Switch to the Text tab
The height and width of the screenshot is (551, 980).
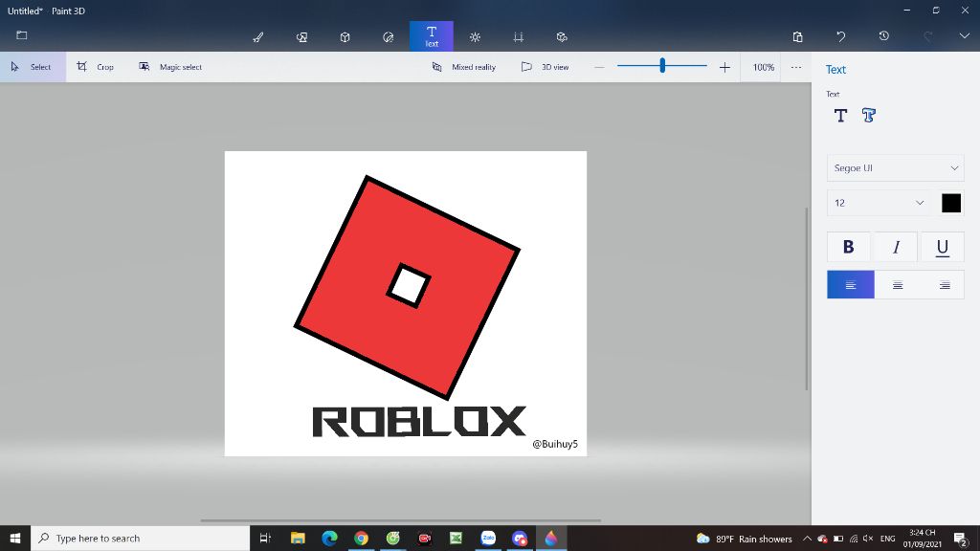point(432,36)
